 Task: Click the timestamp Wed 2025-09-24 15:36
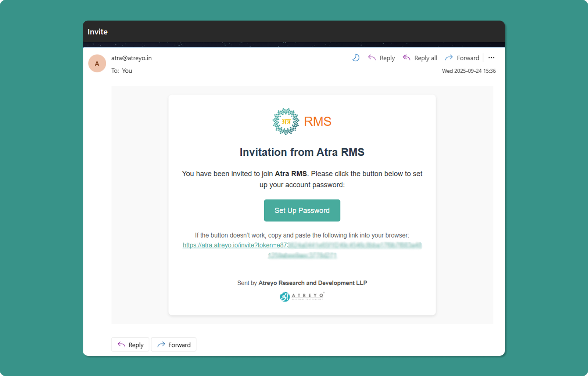[469, 71]
